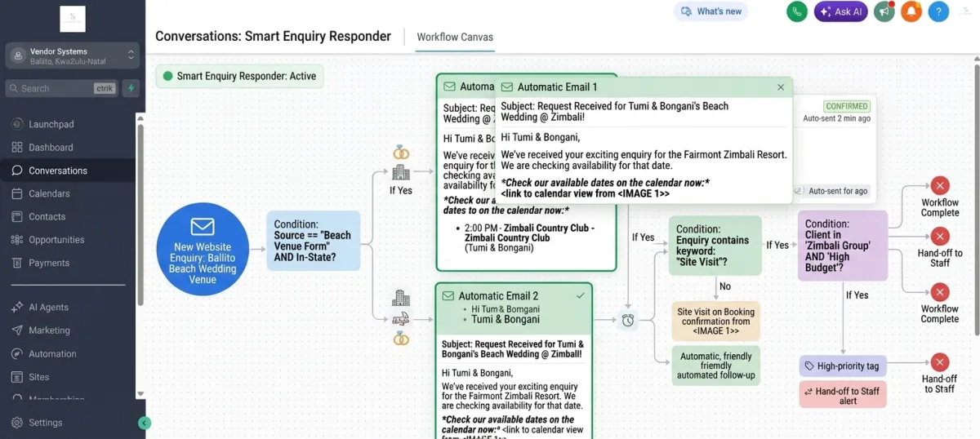Select the Automatic friendly automated follow-up node

[x=715, y=366]
